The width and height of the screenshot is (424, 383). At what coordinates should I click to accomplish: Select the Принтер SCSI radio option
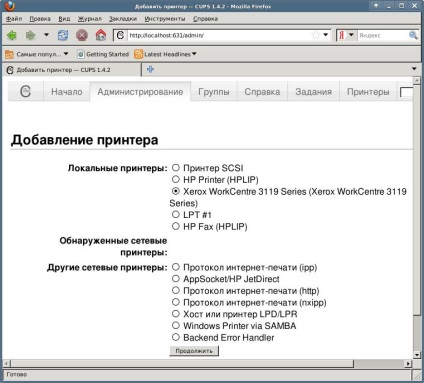coord(176,168)
